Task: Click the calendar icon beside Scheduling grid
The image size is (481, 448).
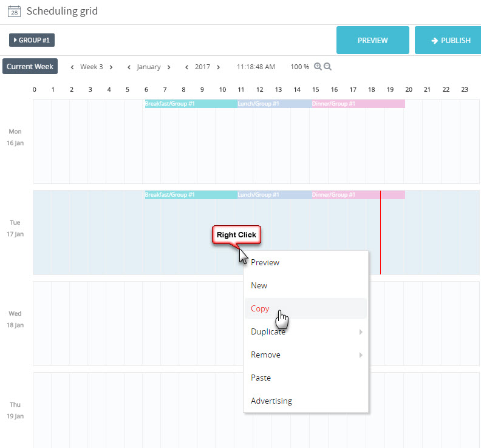Action: 14,12
